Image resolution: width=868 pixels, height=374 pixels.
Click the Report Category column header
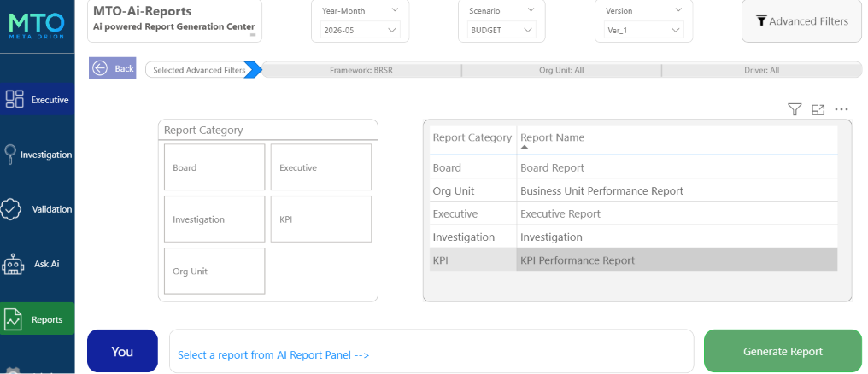click(x=472, y=137)
